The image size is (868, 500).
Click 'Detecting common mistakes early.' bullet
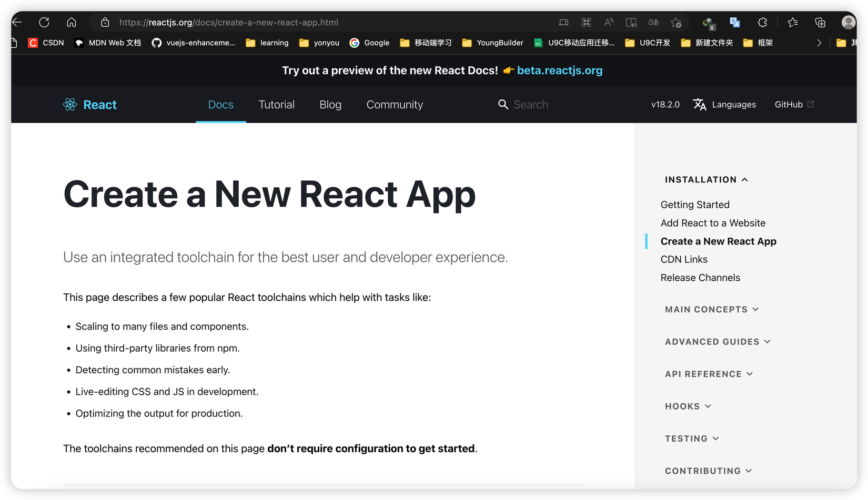[153, 370]
